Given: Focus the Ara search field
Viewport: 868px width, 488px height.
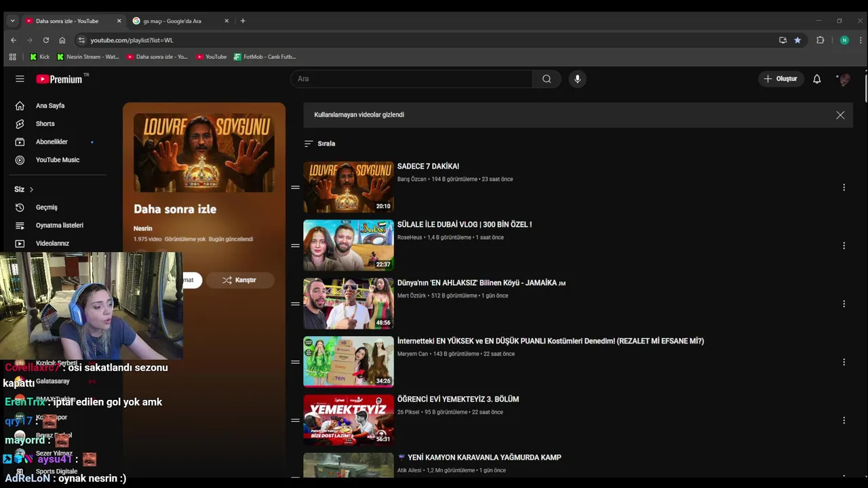Looking at the screenshot, I should (412, 79).
